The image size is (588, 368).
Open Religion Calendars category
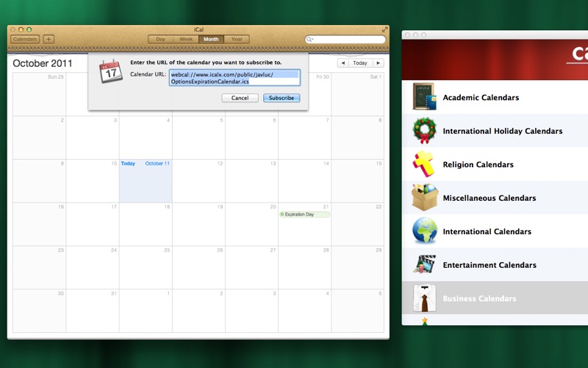pos(495,164)
